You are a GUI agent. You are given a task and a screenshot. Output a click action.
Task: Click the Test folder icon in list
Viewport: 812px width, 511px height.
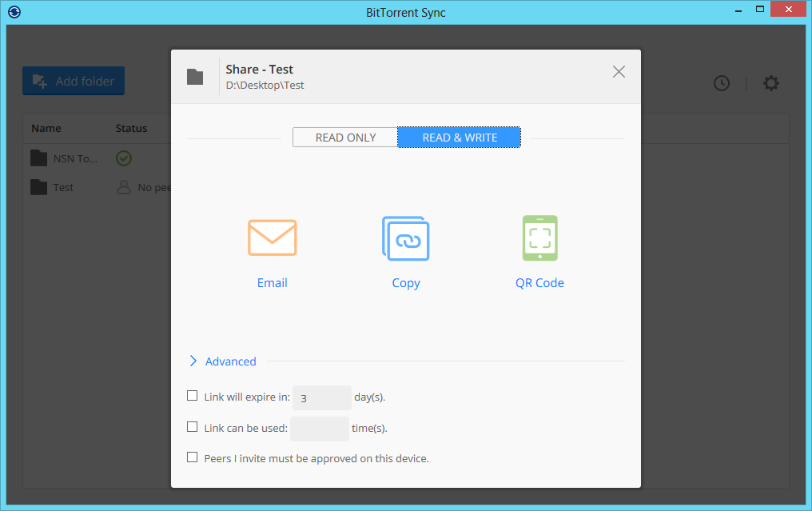click(x=39, y=187)
